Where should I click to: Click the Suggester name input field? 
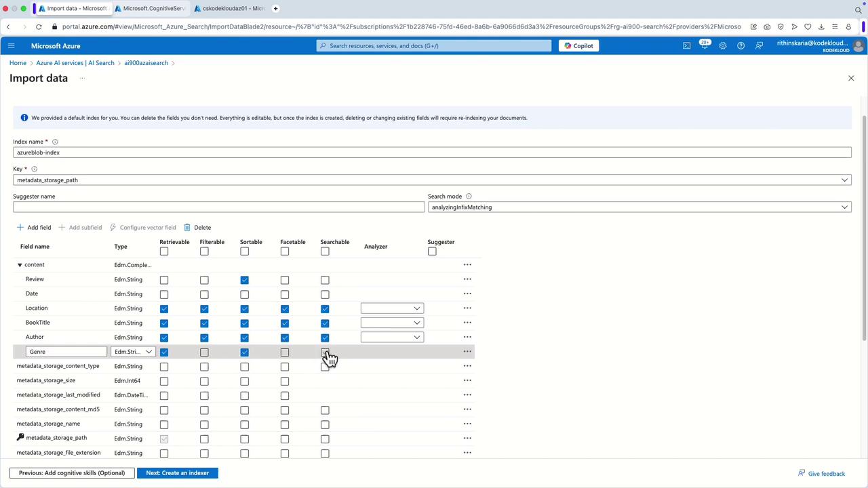[x=218, y=207]
